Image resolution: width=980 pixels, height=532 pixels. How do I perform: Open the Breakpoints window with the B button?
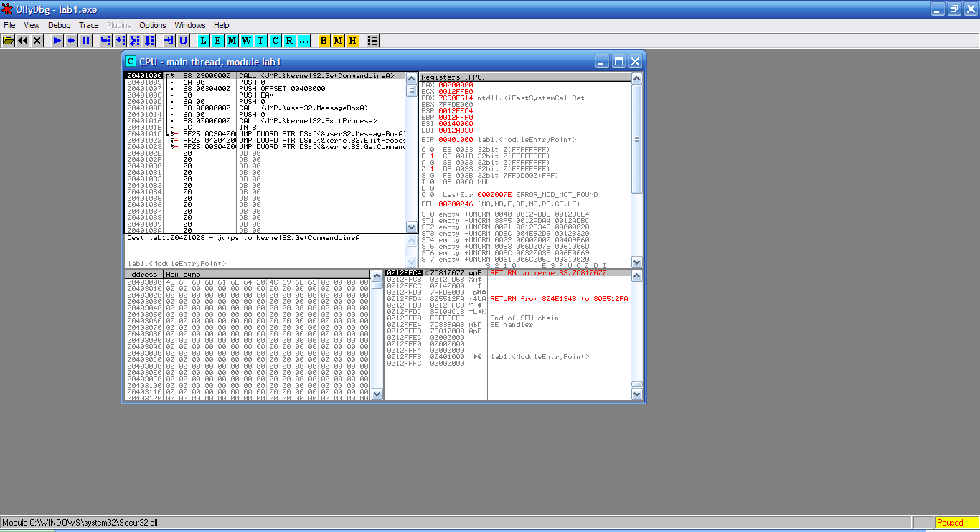pos(324,41)
